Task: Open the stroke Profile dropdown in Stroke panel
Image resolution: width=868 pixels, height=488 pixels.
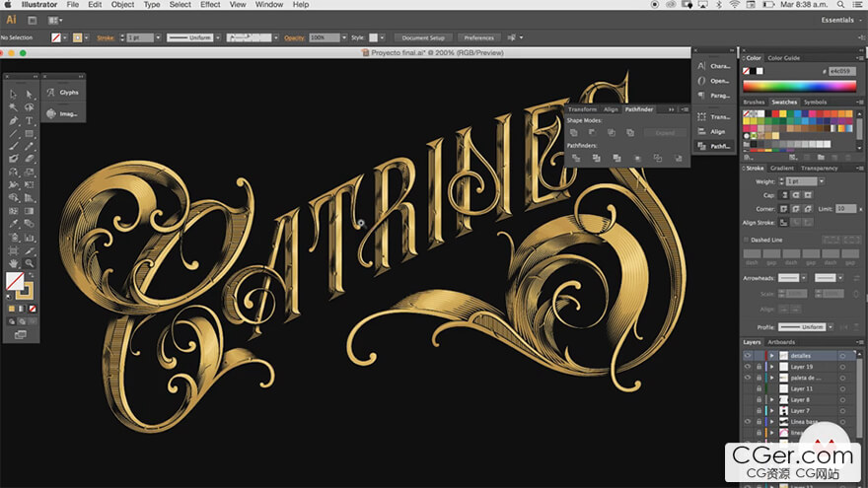Action: (x=831, y=327)
